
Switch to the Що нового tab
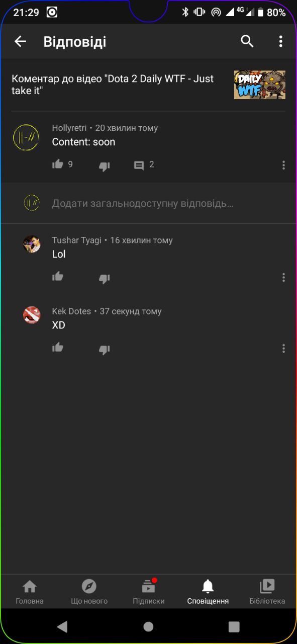click(x=89, y=592)
